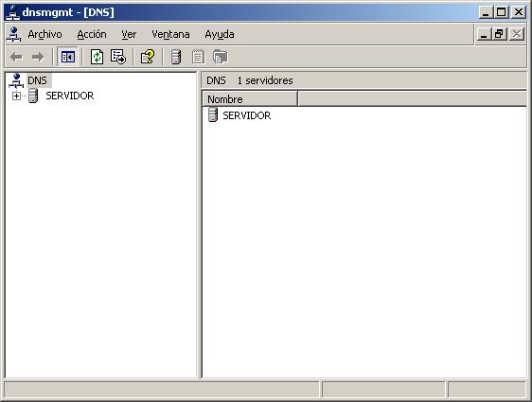The height and width of the screenshot is (402, 532).
Task: Click the Export list toolbar icon
Action: click(x=118, y=57)
